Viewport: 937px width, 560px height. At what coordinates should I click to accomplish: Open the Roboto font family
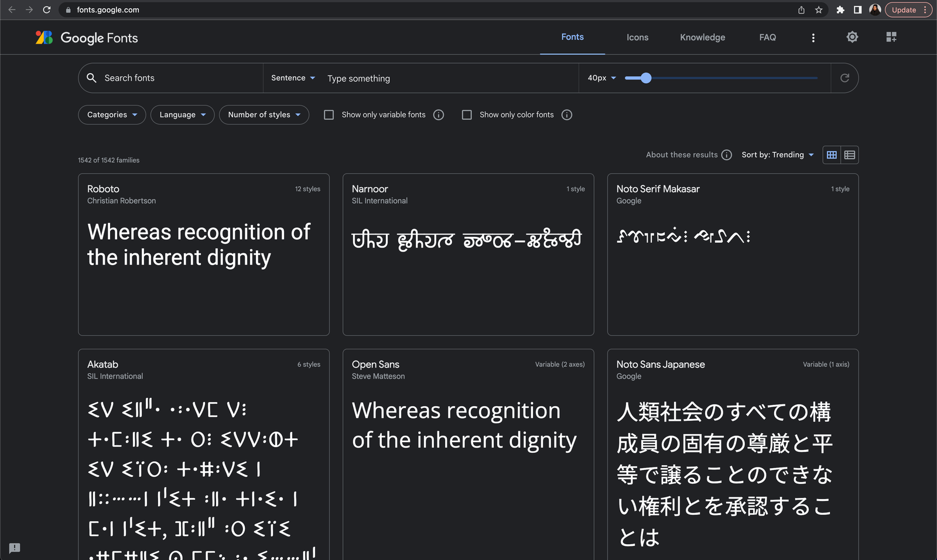click(204, 255)
